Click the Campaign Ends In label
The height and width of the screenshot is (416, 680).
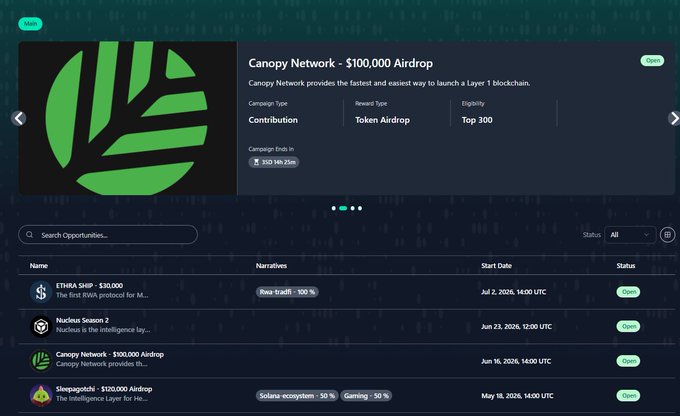pyautogui.click(x=271, y=149)
